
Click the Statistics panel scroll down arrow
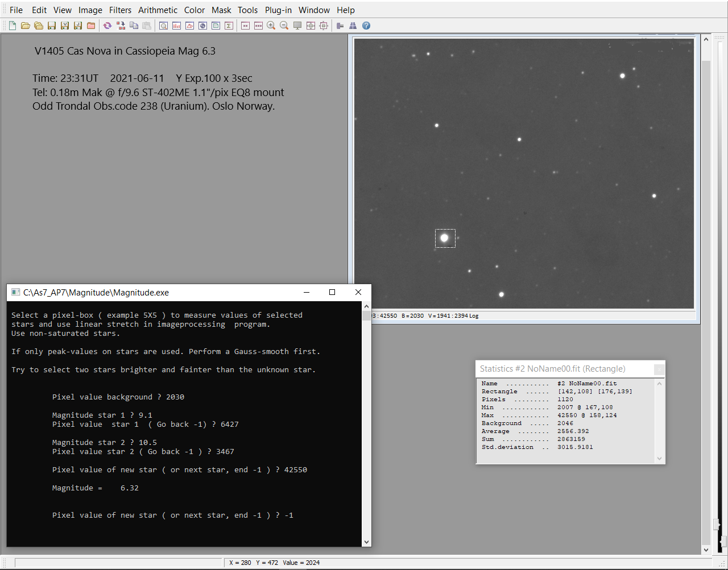pyautogui.click(x=659, y=459)
